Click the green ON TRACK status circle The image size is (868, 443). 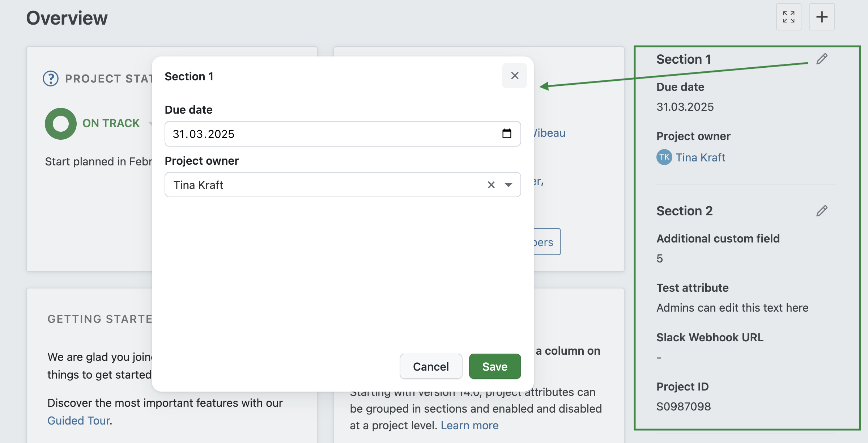[60, 123]
